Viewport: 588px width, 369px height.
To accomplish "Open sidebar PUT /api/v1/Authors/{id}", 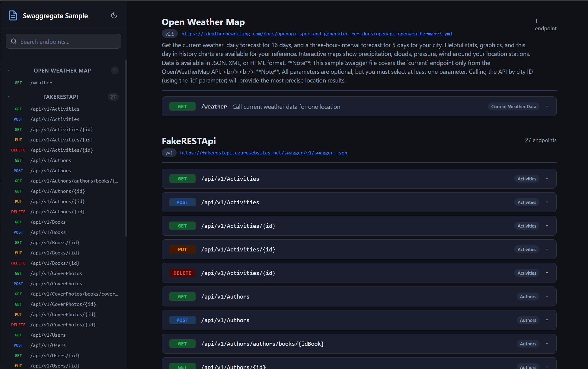I will [x=63, y=201].
